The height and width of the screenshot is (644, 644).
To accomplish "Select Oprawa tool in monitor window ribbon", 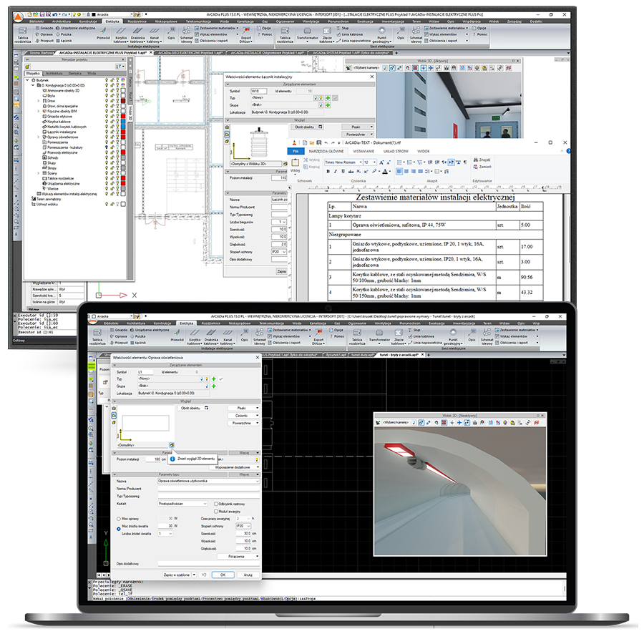I will (x=44, y=34).
